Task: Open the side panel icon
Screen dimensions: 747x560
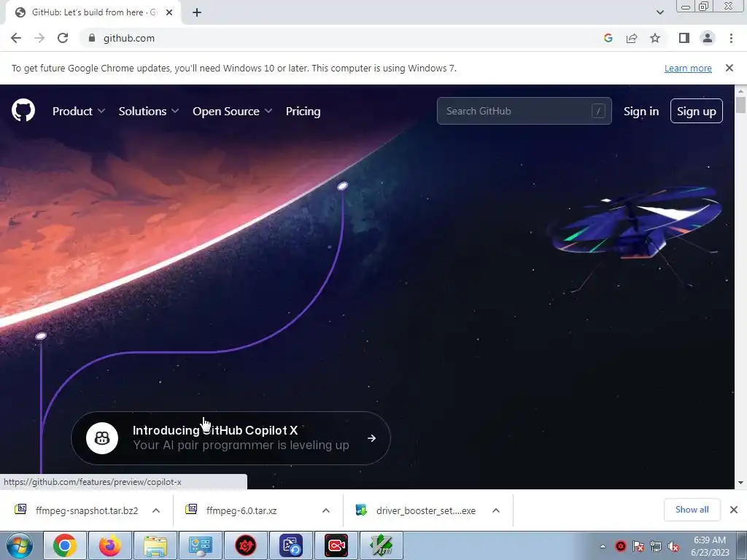Action: click(x=684, y=38)
